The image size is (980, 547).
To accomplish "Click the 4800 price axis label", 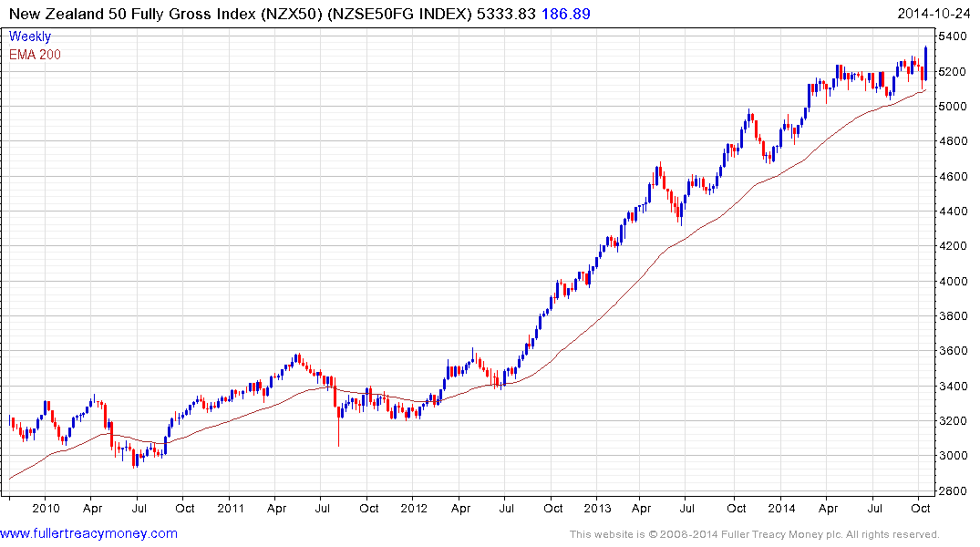I will click(954, 141).
